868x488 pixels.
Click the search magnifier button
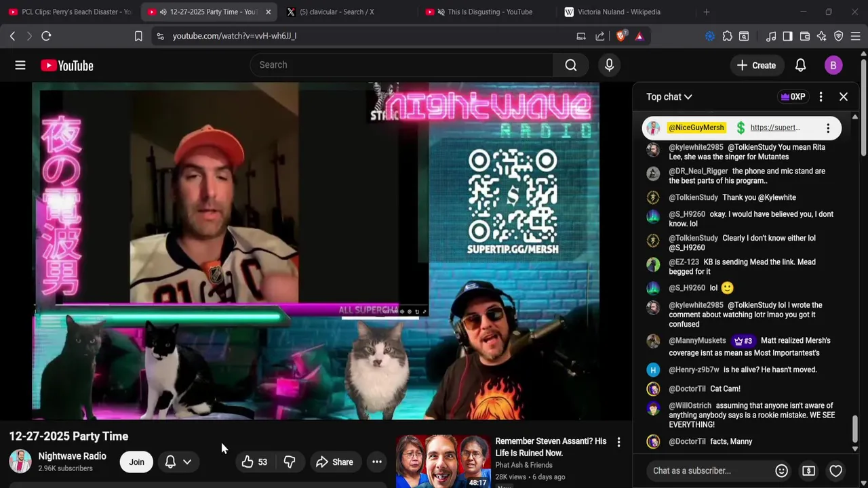(571, 65)
